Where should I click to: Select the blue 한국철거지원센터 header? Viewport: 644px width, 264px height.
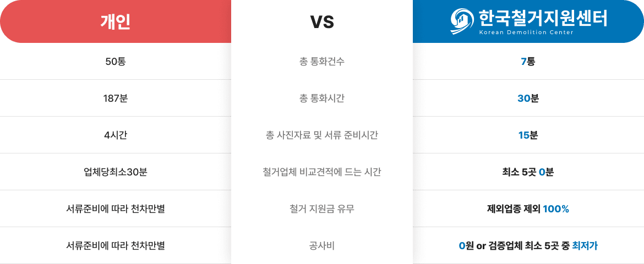click(528, 21)
